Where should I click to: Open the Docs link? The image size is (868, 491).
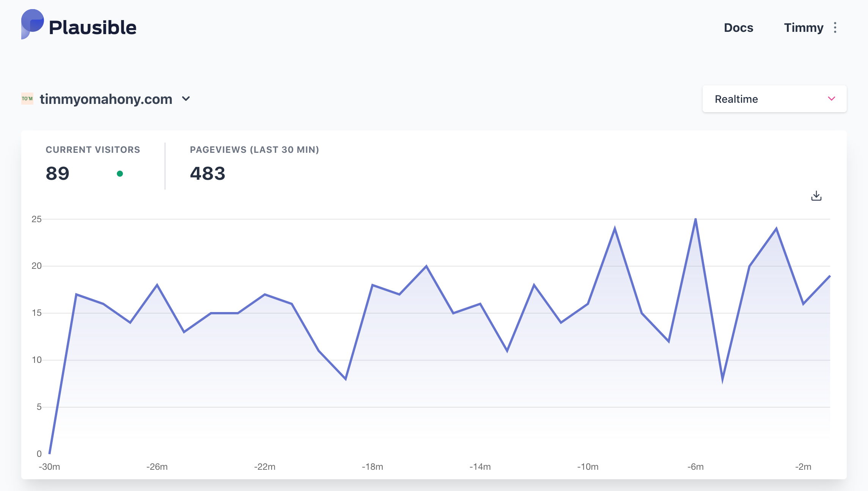pyautogui.click(x=738, y=28)
